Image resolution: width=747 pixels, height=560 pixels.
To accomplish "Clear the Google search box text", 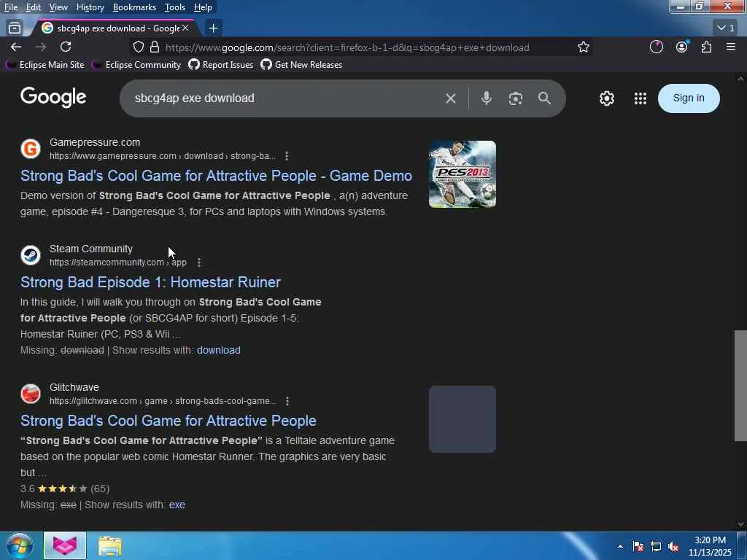I will [451, 98].
